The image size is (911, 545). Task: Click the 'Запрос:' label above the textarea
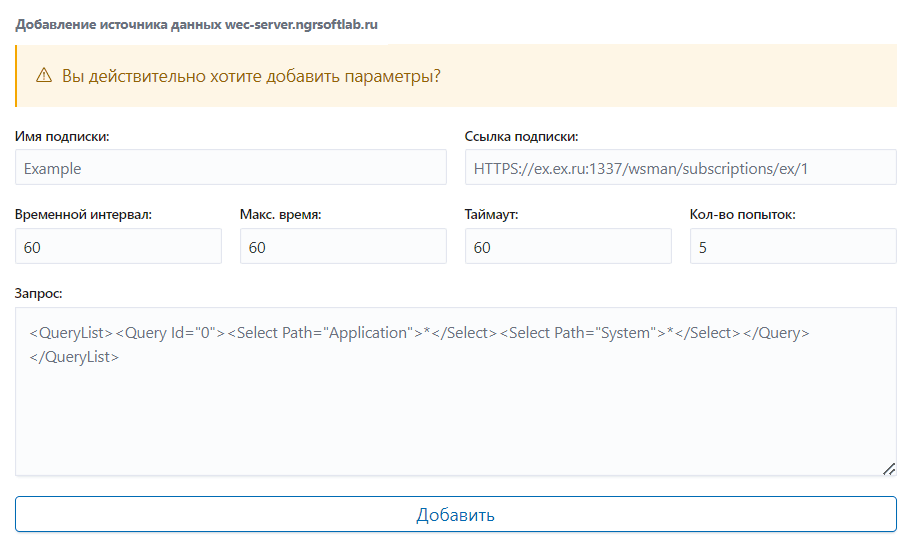click(38, 293)
